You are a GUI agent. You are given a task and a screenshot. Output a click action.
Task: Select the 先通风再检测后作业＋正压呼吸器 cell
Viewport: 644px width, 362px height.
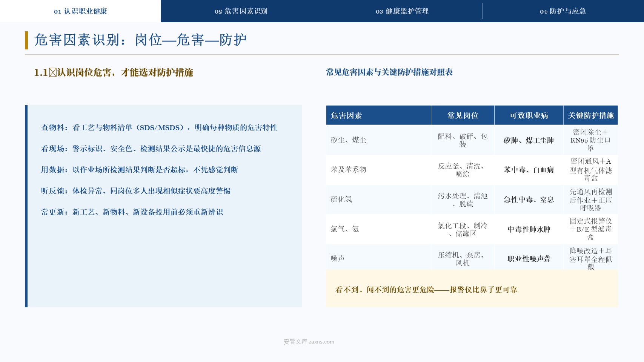[x=590, y=199]
